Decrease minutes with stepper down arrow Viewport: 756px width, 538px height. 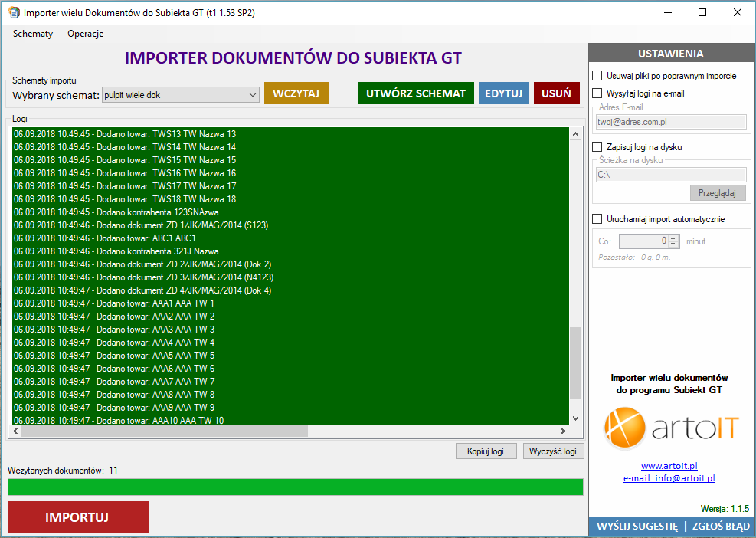click(674, 244)
